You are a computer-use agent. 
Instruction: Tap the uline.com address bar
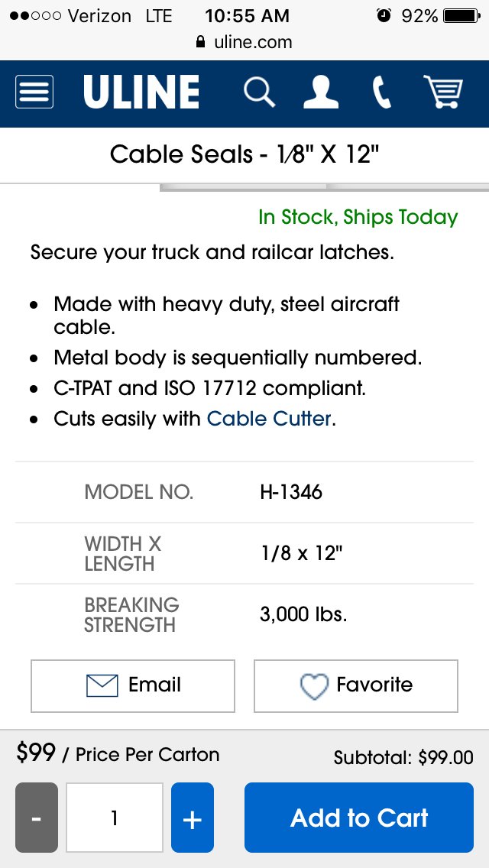244,42
